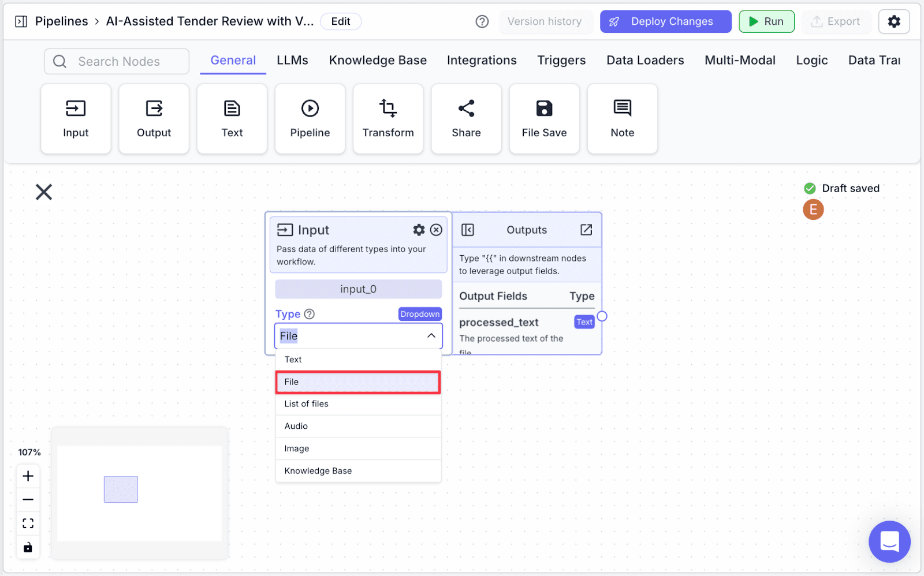The height and width of the screenshot is (576, 924).
Task: Collapse the Type dropdown chevron
Action: (431, 336)
